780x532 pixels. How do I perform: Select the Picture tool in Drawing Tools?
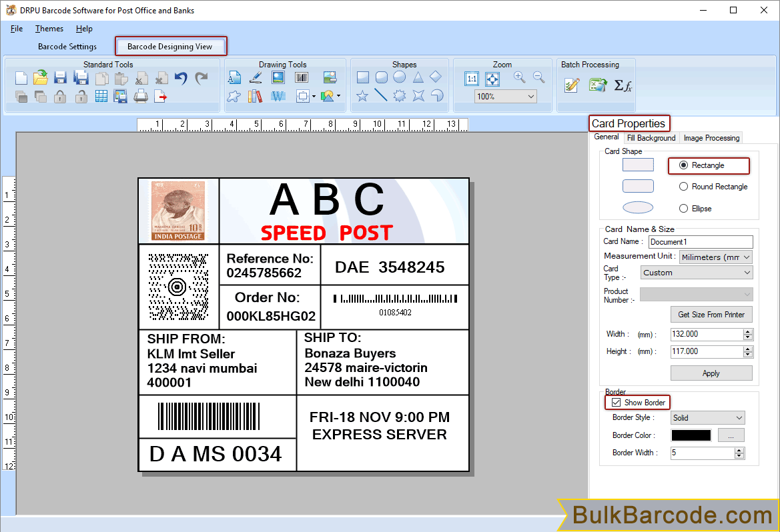pos(278,77)
